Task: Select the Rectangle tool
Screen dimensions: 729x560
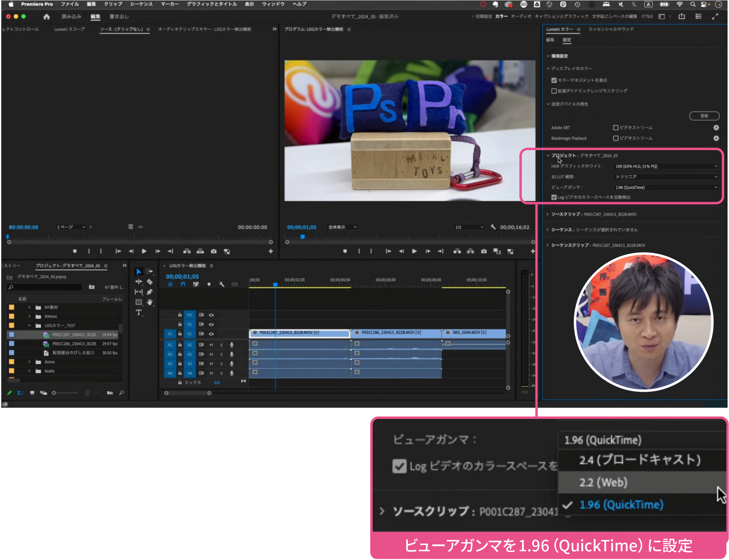Action: tap(139, 302)
